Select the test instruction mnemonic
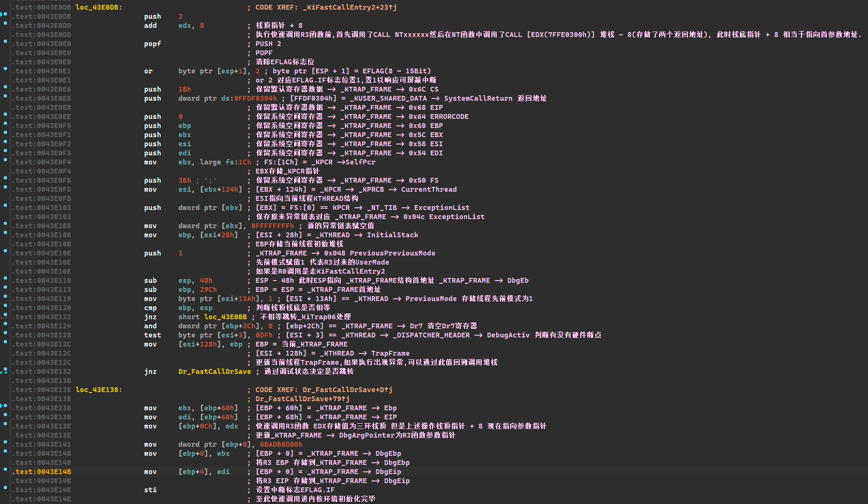 coord(153,335)
